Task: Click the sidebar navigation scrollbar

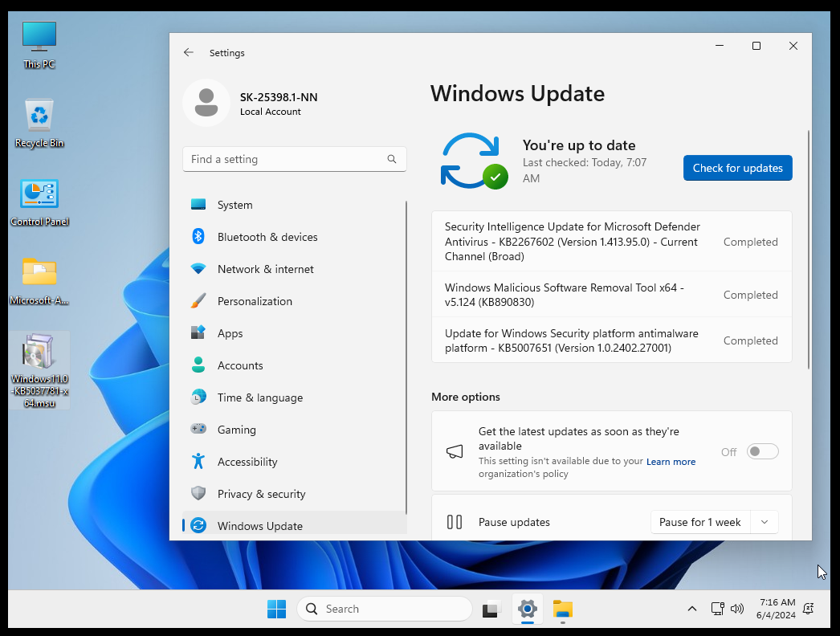Action: point(406,358)
